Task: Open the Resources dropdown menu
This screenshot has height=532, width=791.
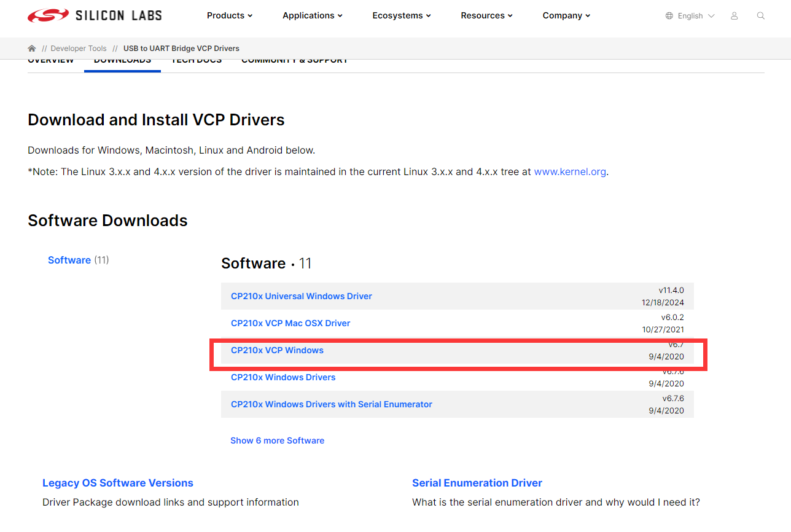Action: 486,16
